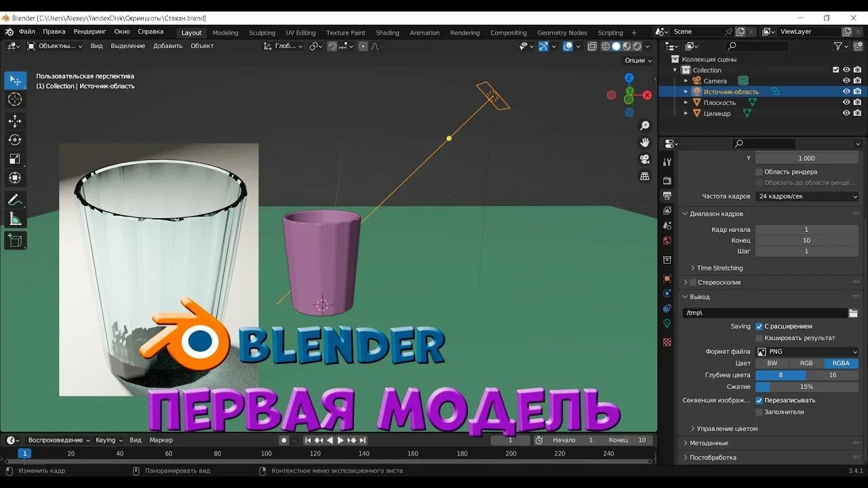Open Формат файла PNG dropdown

click(807, 352)
